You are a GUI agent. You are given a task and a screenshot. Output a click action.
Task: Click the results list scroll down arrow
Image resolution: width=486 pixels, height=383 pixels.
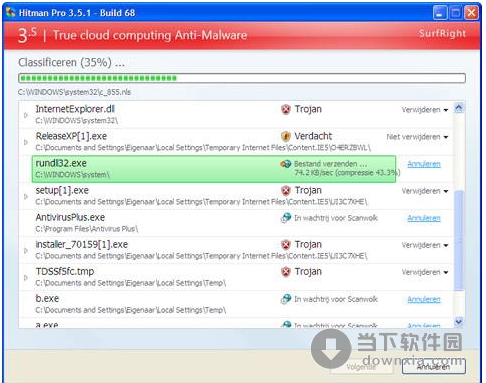pos(459,321)
